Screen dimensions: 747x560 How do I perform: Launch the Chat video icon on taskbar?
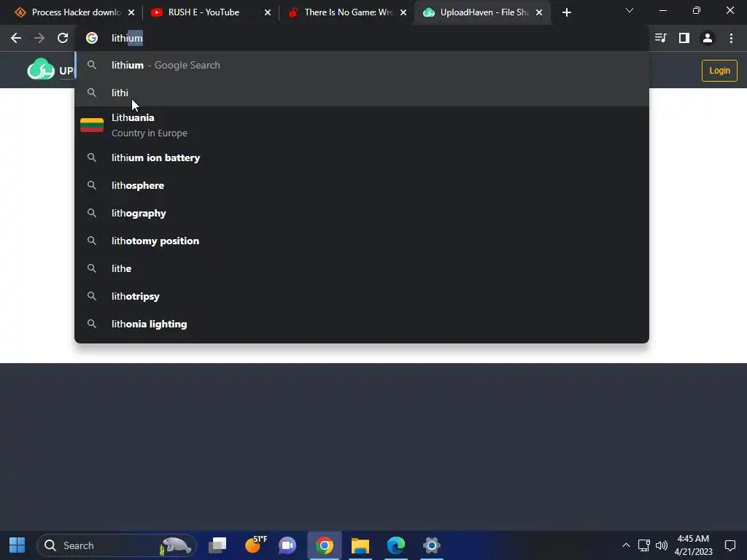pos(287,545)
